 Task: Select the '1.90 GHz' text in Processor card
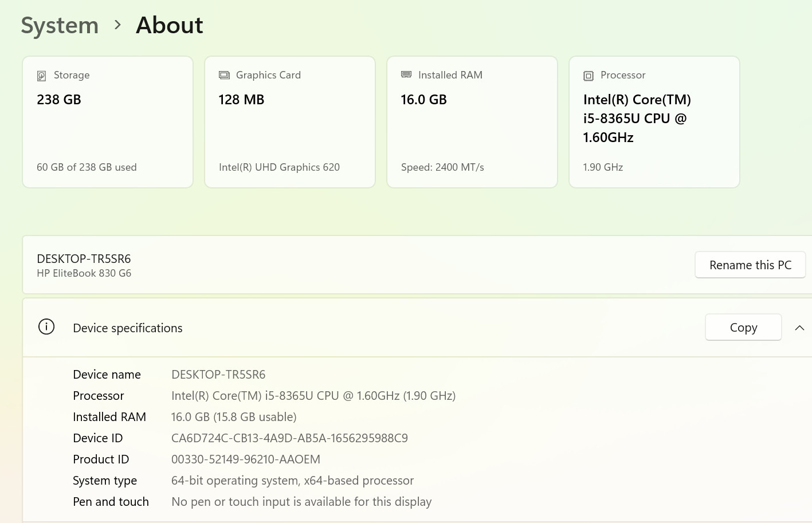pos(603,167)
